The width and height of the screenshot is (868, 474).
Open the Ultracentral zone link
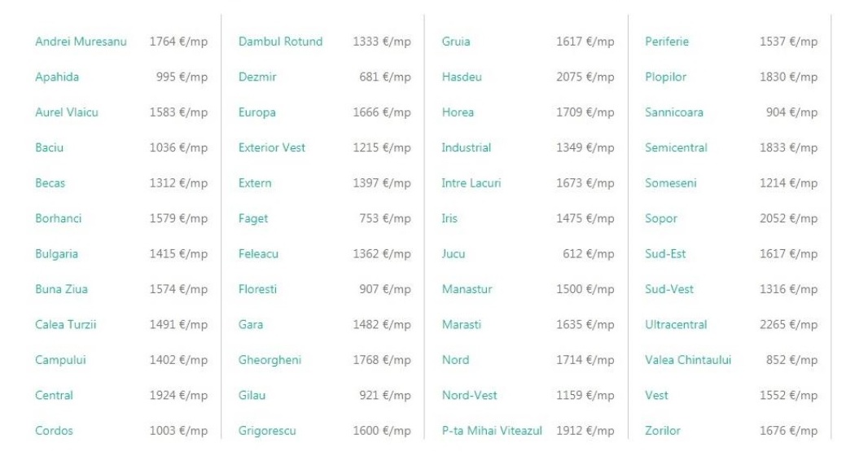[676, 324]
